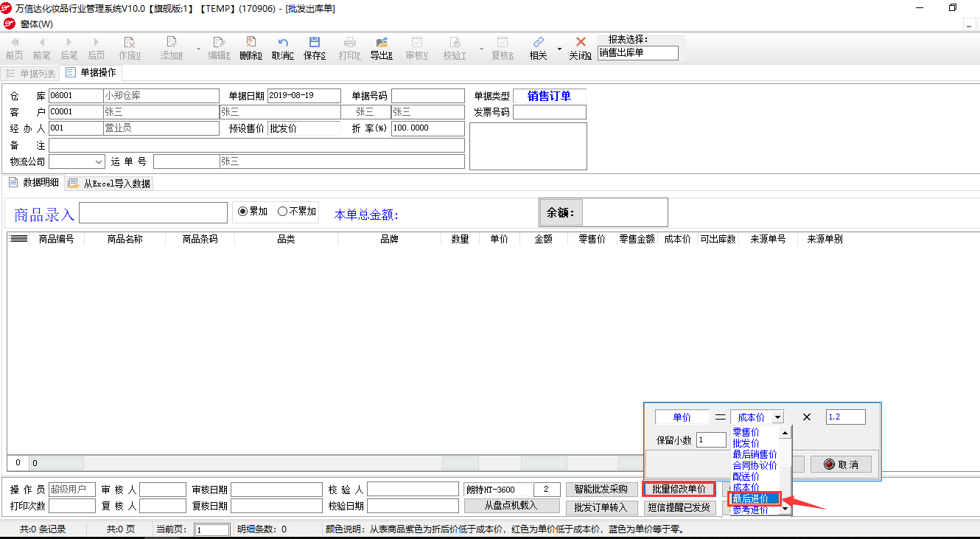Click the multiplier field showing 1.2
The image size is (980, 539).
pyautogui.click(x=846, y=417)
